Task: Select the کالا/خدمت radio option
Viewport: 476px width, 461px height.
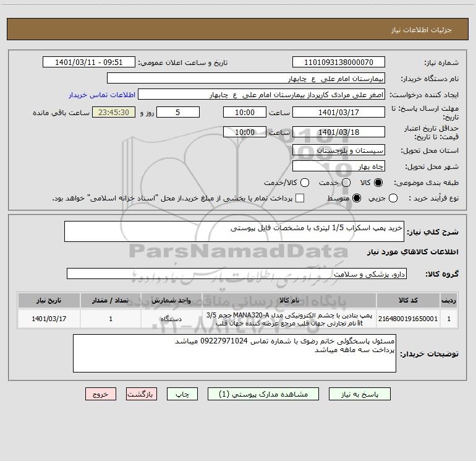Action: 305,183
